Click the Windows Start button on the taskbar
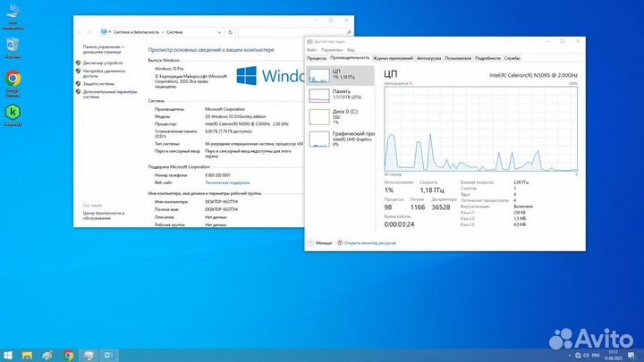Screen dimensions: 644x362 pyautogui.click(x=11, y=355)
